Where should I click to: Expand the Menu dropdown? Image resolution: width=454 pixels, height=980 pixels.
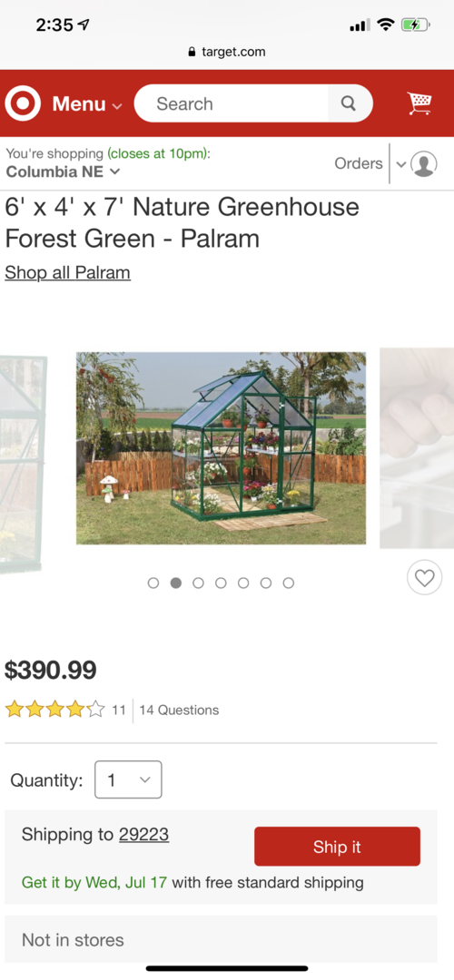pos(87,103)
